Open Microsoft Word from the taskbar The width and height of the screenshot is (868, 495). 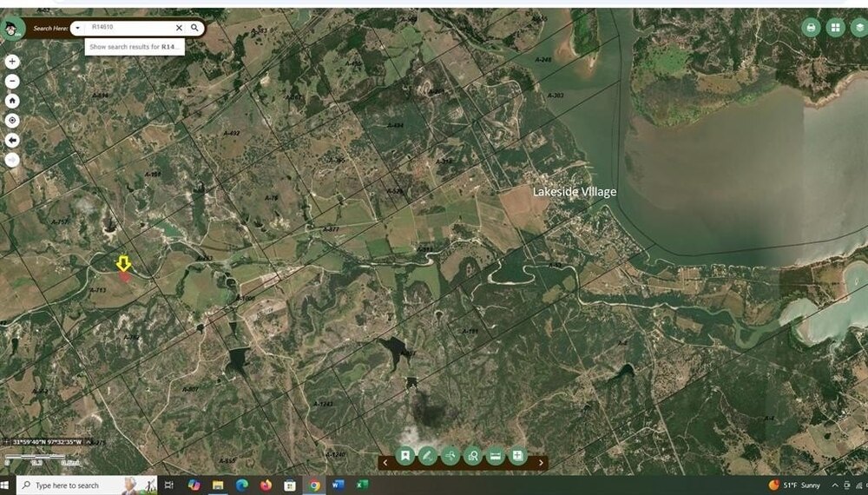pos(339,485)
